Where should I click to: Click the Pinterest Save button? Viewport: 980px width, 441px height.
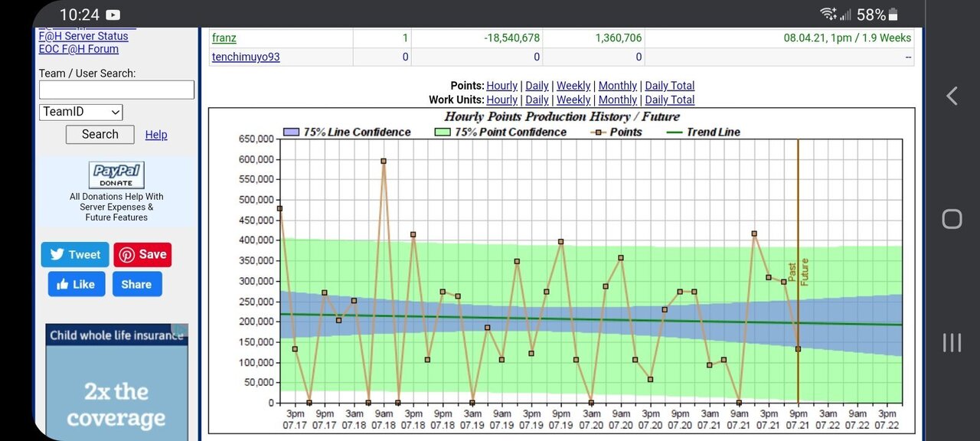[x=142, y=255]
